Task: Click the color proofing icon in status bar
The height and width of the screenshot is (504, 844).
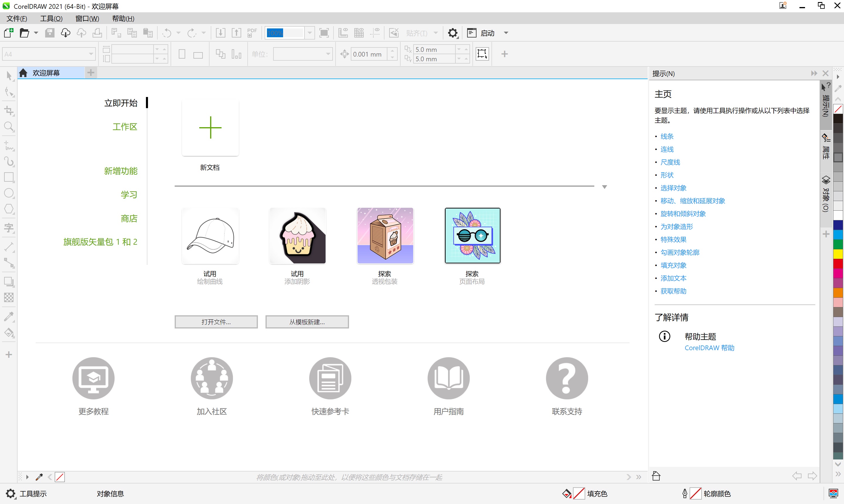Action: [833, 493]
